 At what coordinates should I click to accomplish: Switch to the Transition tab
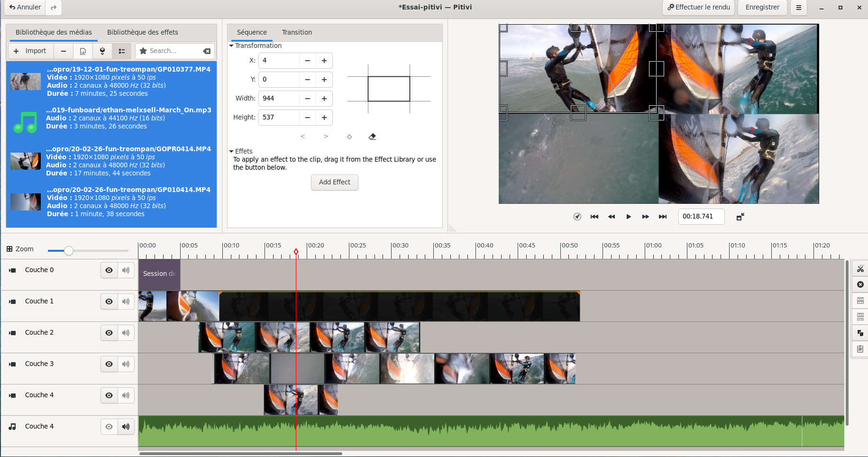(297, 32)
